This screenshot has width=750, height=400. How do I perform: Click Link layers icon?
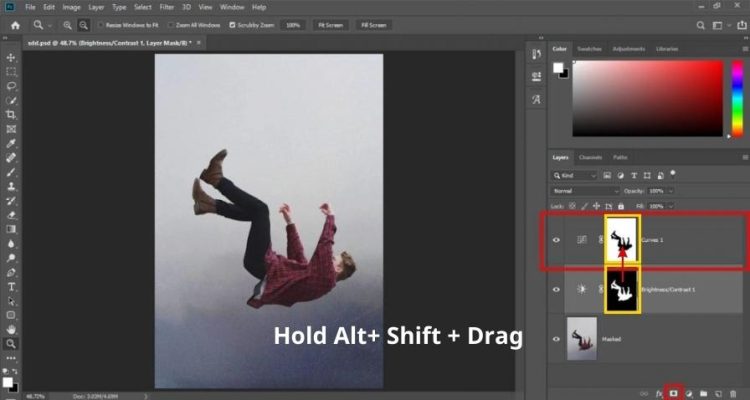click(644, 393)
